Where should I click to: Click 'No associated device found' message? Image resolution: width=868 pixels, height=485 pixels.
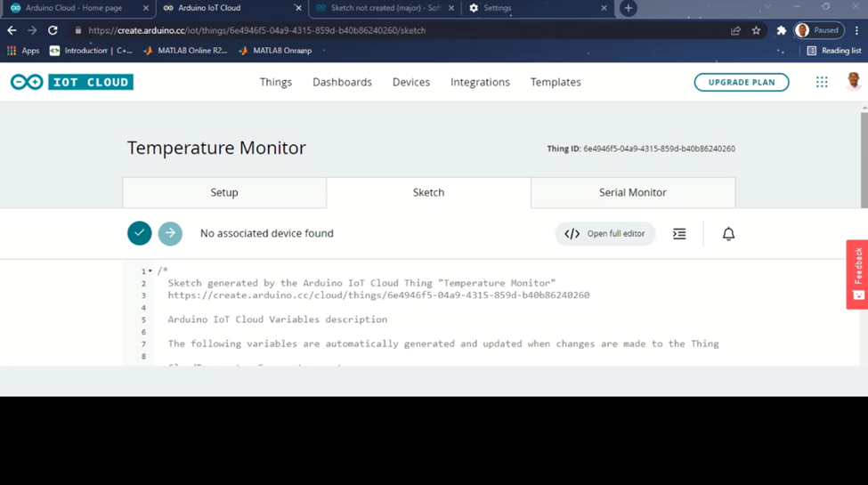coord(267,233)
